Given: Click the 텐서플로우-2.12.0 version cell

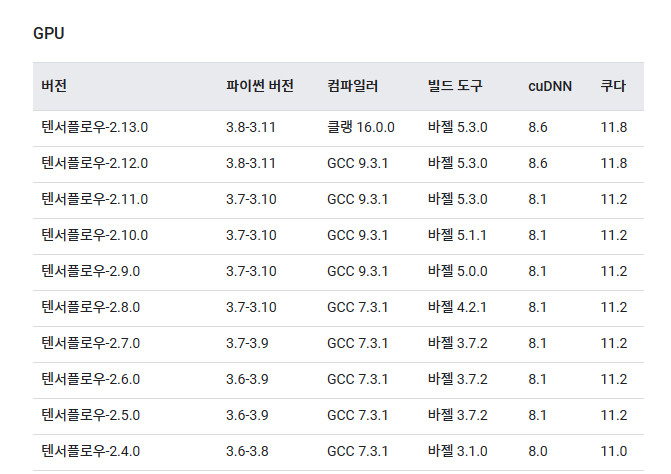Looking at the screenshot, I should (x=95, y=163).
